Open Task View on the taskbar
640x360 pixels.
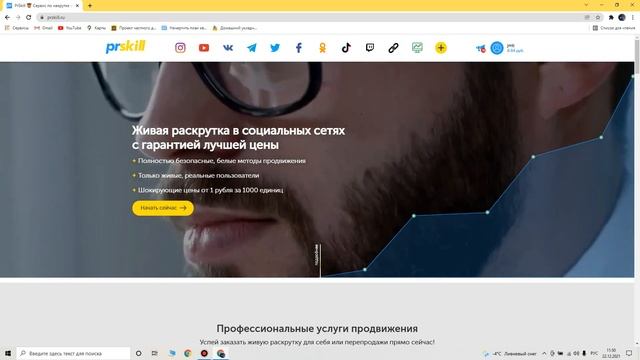pyautogui.click(x=155, y=353)
